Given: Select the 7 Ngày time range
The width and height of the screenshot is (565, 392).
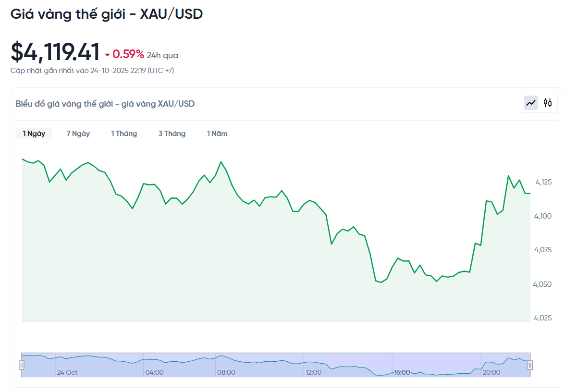Looking at the screenshot, I should 78,134.
